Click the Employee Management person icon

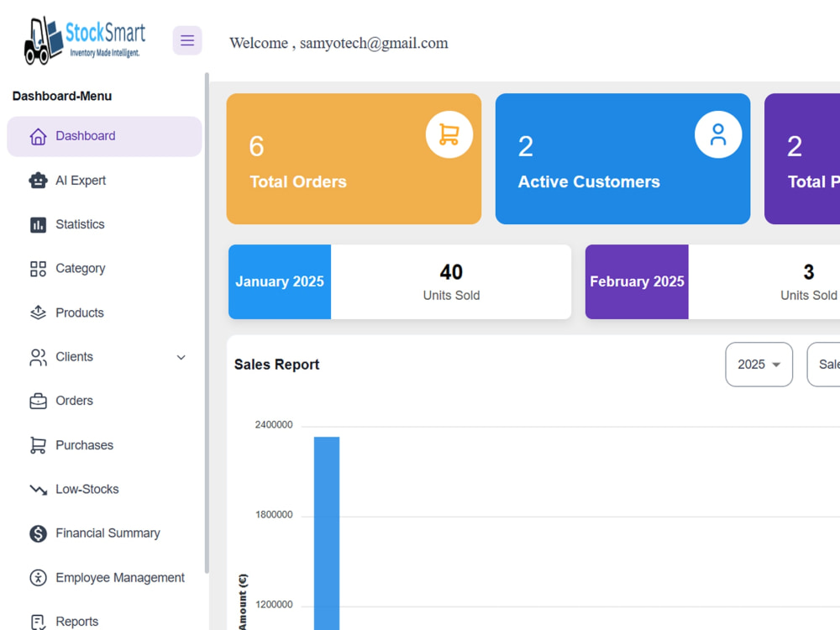click(38, 578)
